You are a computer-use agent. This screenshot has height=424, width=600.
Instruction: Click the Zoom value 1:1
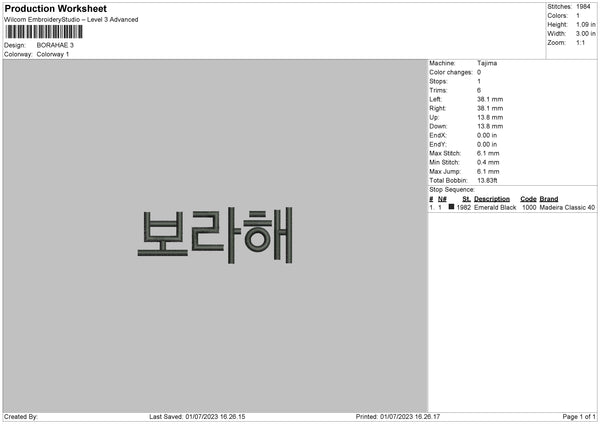click(580, 43)
